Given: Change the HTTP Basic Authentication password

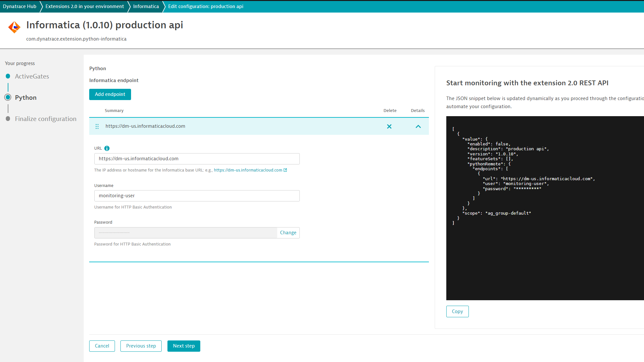Looking at the screenshot, I should [x=288, y=232].
